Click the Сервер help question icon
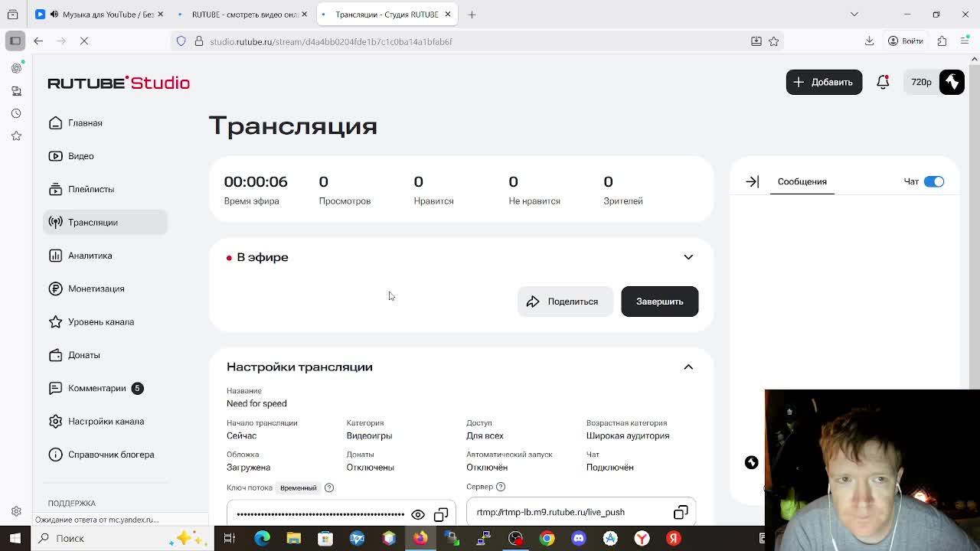This screenshot has height=551, width=980. pyautogui.click(x=501, y=487)
